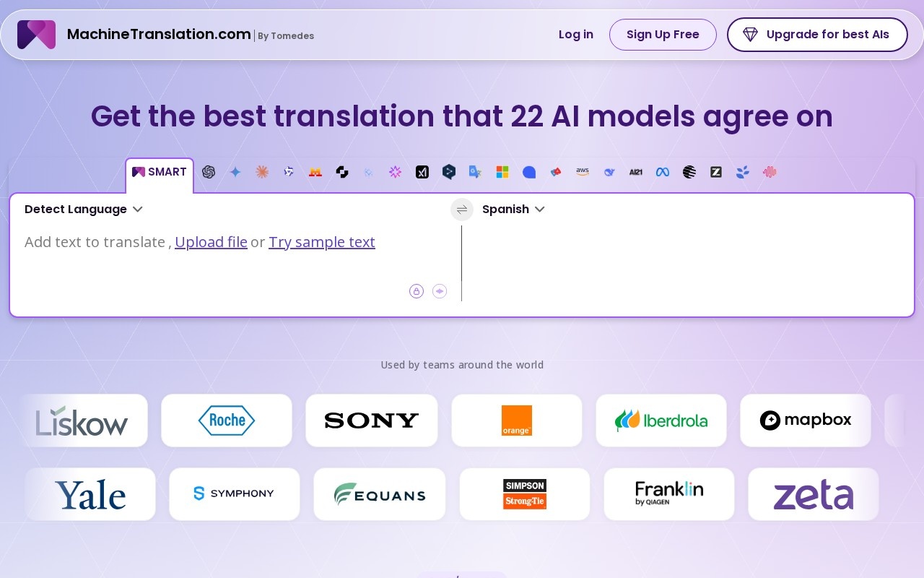Select the Mistral orange M engine icon
The width and height of the screenshot is (924, 578).
tap(315, 172)
